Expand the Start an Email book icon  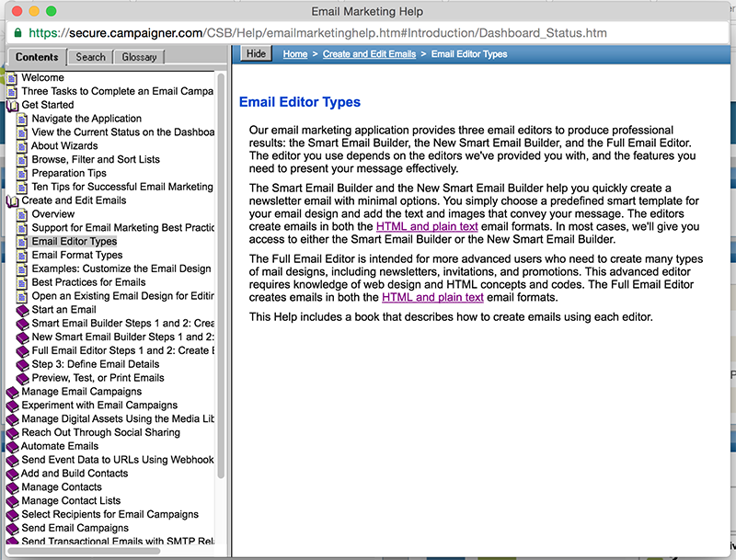pos(22,311)
